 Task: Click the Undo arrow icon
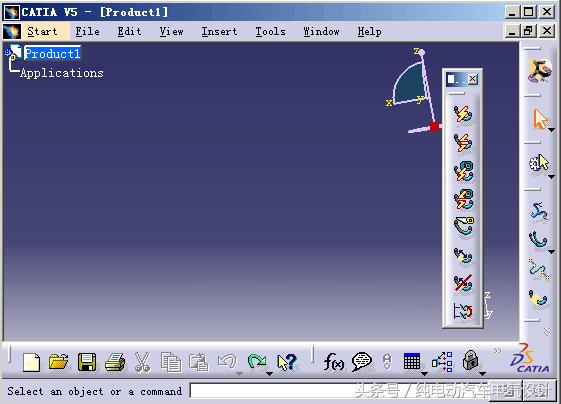pyautogui.click(x=227, y=361)
